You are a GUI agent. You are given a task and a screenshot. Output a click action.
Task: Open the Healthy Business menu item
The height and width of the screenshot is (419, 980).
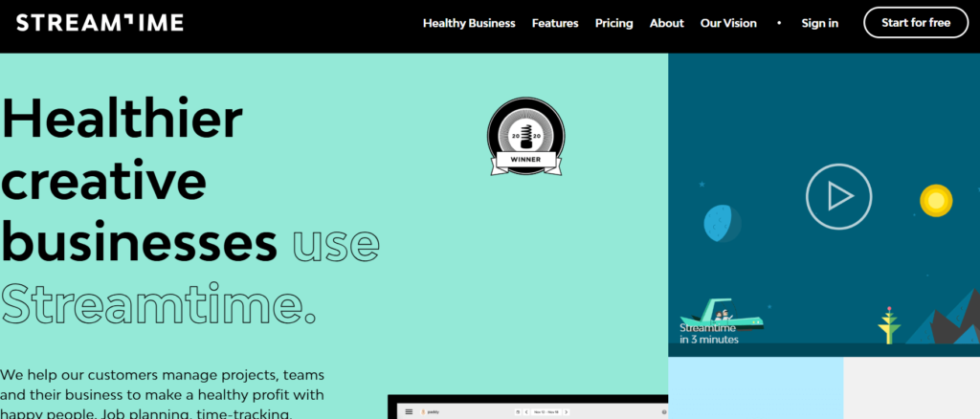point(469,23)
